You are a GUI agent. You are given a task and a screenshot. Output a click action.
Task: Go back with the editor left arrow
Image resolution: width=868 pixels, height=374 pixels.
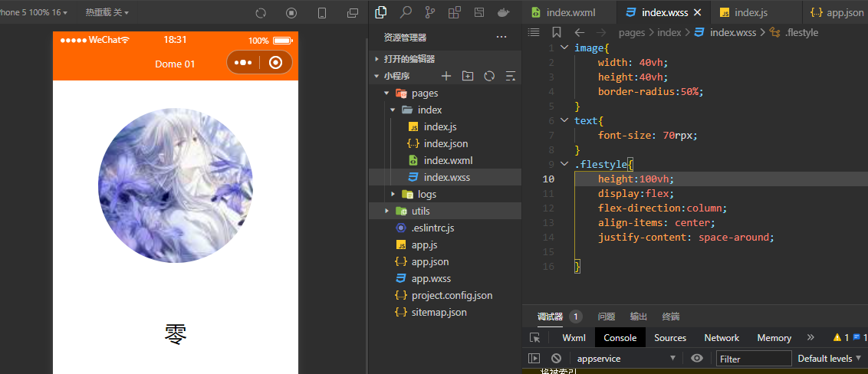580,32
